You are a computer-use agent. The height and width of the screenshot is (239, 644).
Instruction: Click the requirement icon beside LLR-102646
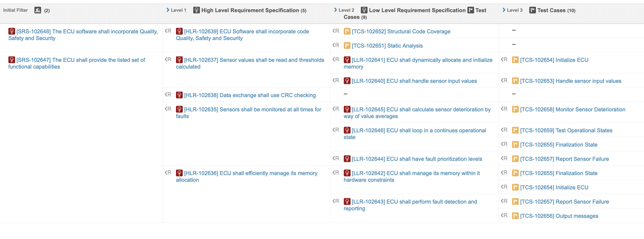point(347,130)
